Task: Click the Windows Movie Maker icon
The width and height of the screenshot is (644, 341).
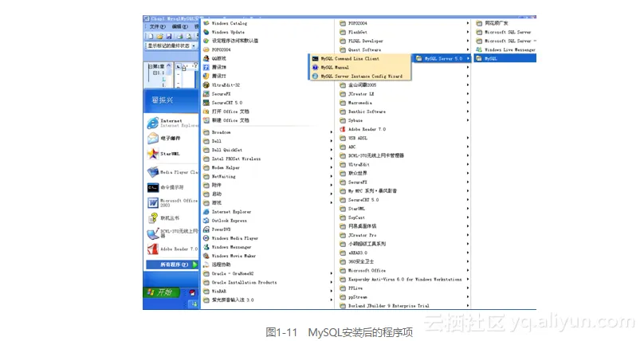Action: [206, 256]
